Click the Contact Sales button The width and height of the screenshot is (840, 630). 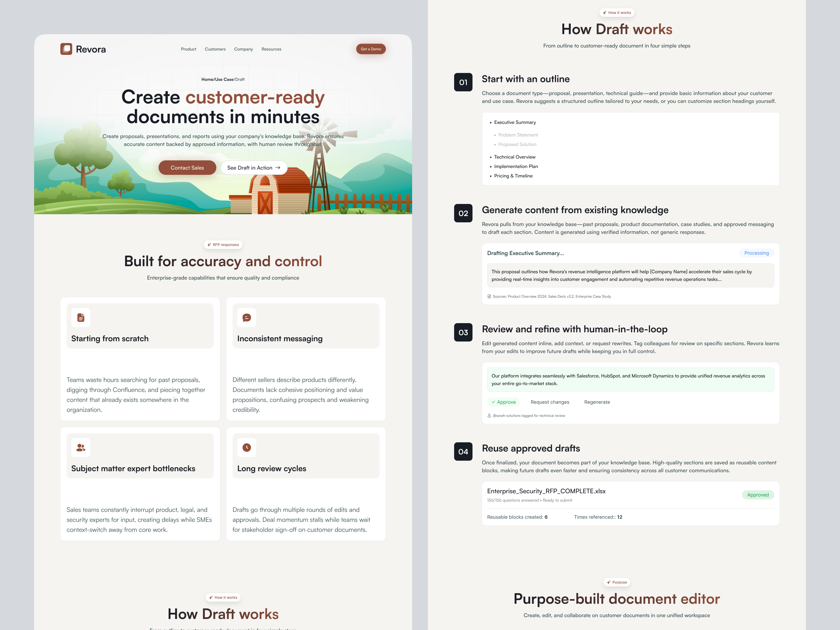(187, 167)
